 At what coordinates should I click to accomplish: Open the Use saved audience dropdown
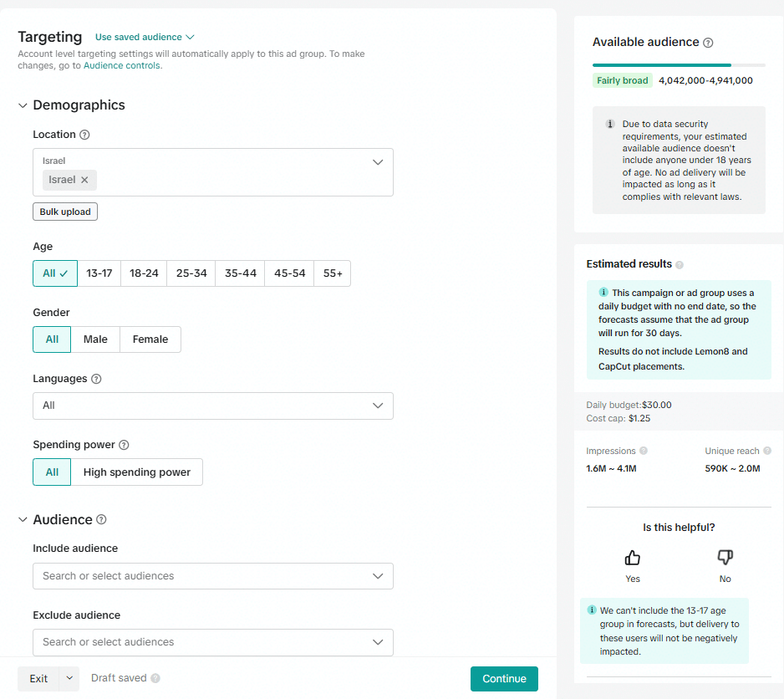click(144, 37)
